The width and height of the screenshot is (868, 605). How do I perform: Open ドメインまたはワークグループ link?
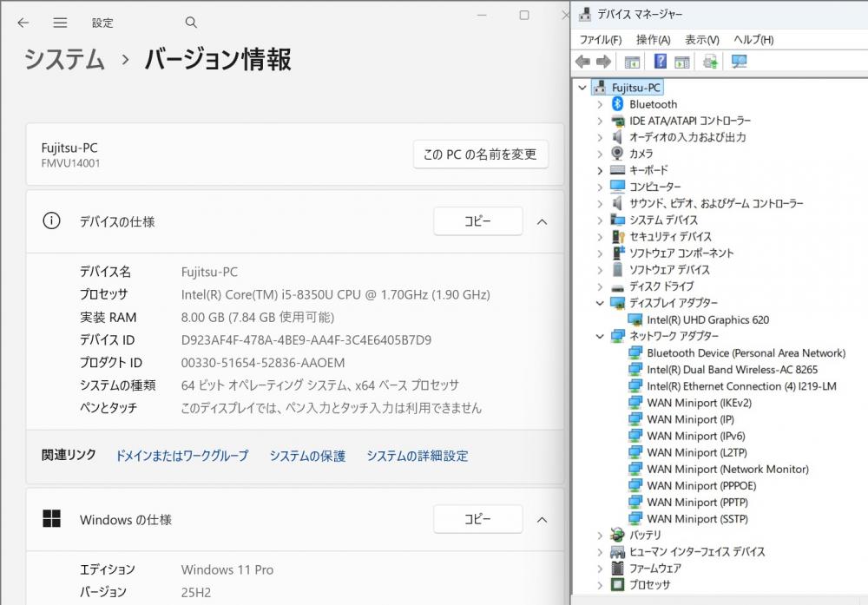pyautogui.click(x=181, y=456)
